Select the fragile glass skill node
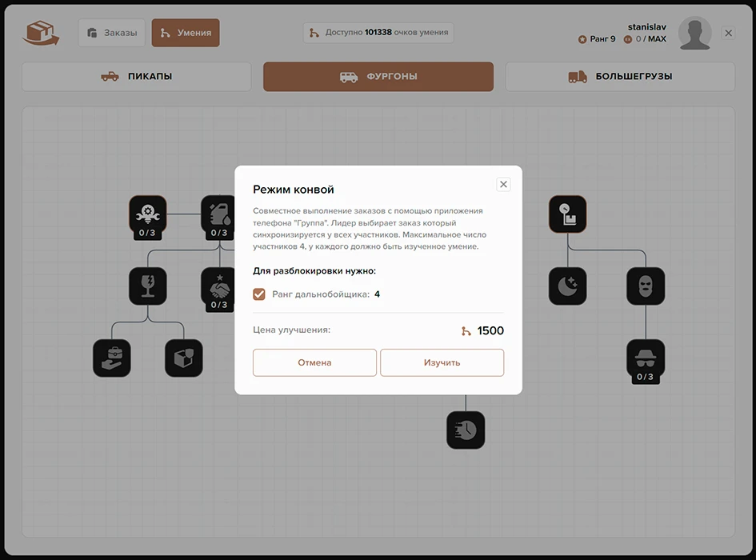The width and height of the screenshot is (756, 560). pyautogui.click(x=148, y=286)
